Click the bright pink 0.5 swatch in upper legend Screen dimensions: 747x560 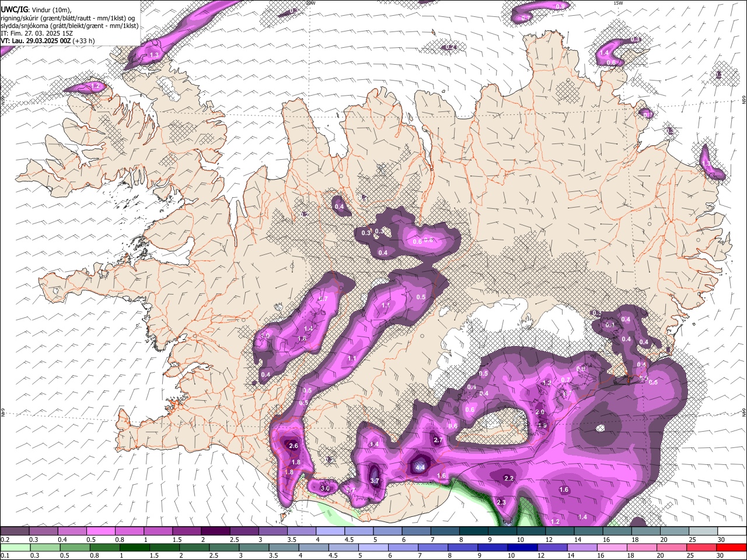[100, 531]
